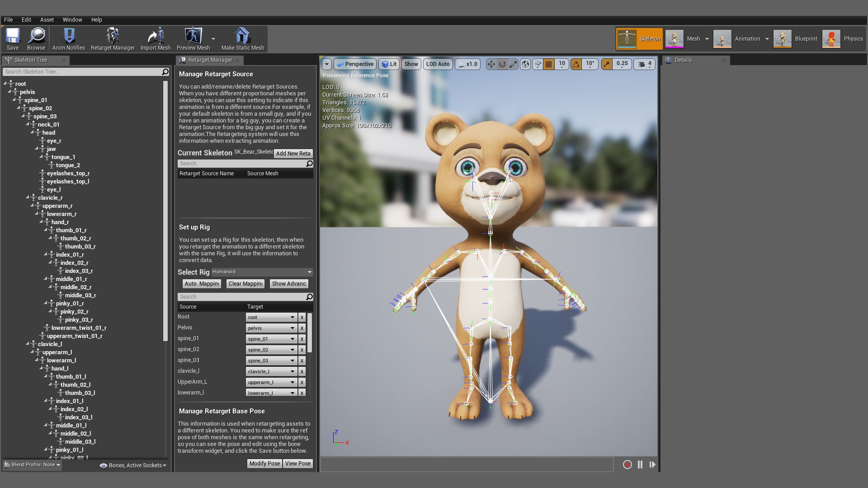Click the Import Mesh icon
This screenshot has height=488, width=868.
point(156,36)
